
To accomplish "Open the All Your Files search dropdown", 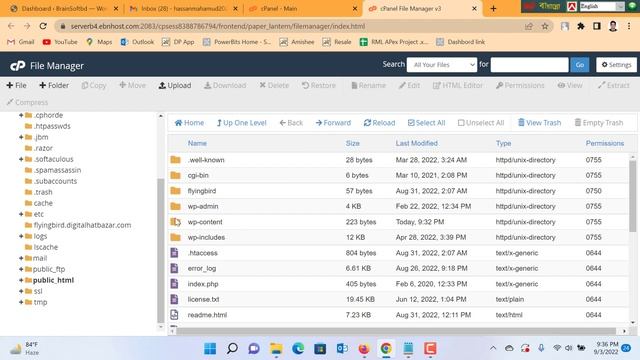I will [x=442, y=64].
